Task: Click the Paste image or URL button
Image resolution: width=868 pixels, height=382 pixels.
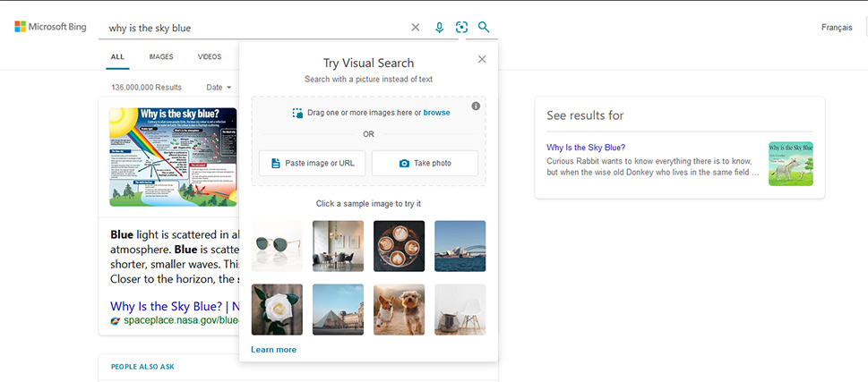Action: tap(313, 163)
